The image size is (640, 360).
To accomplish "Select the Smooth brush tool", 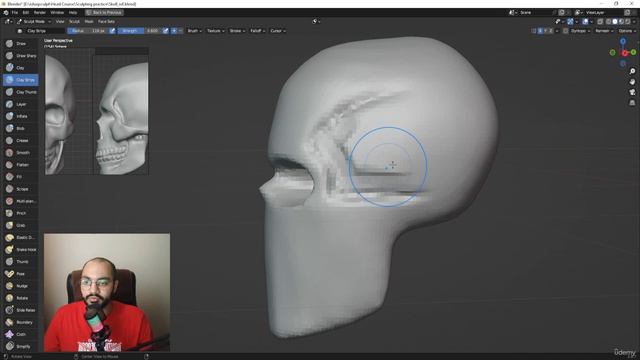I will click(20, 153).
